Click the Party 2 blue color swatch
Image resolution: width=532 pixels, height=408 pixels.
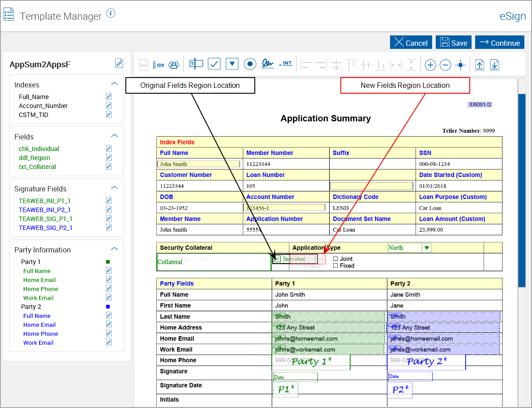click(108, 307)
